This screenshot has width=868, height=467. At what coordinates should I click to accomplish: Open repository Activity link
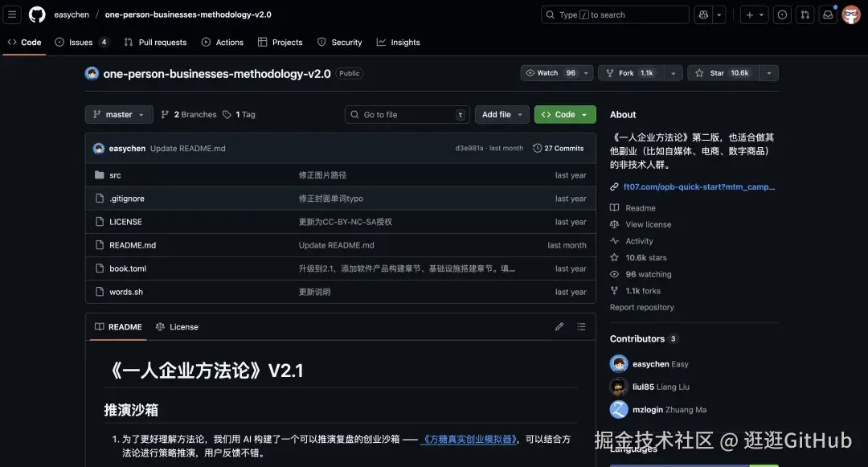633,241
